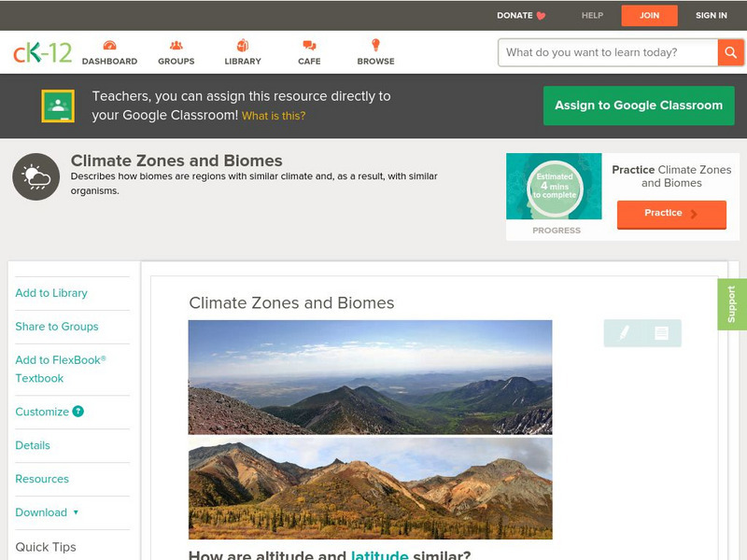Click the DASHBOARD menu label
The image size is (747, 560).
pos(109,62)
